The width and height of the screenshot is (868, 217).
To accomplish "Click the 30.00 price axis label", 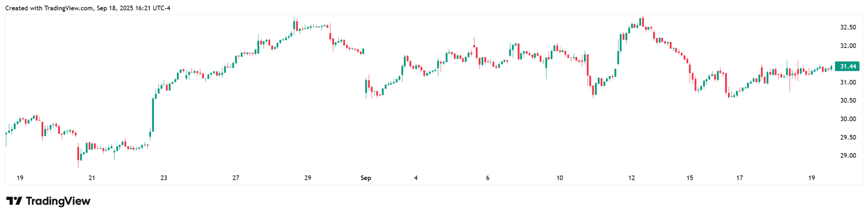I will [x=848, y=119].
